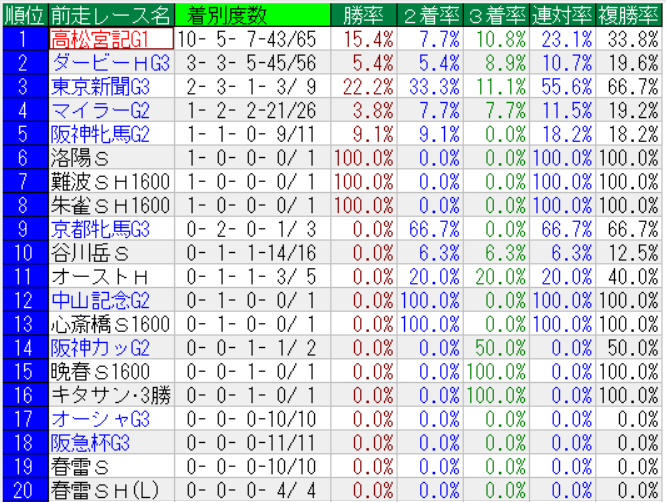The width and height of the screenshot is (666, 502).
Task: Click the 3着率 column header
Action: pos(496,16)
